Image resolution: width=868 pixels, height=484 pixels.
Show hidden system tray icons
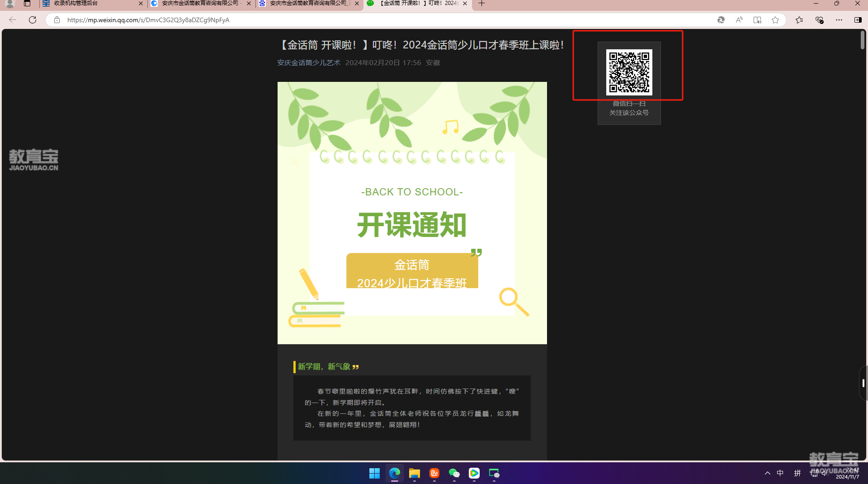(x=767, y=473)
